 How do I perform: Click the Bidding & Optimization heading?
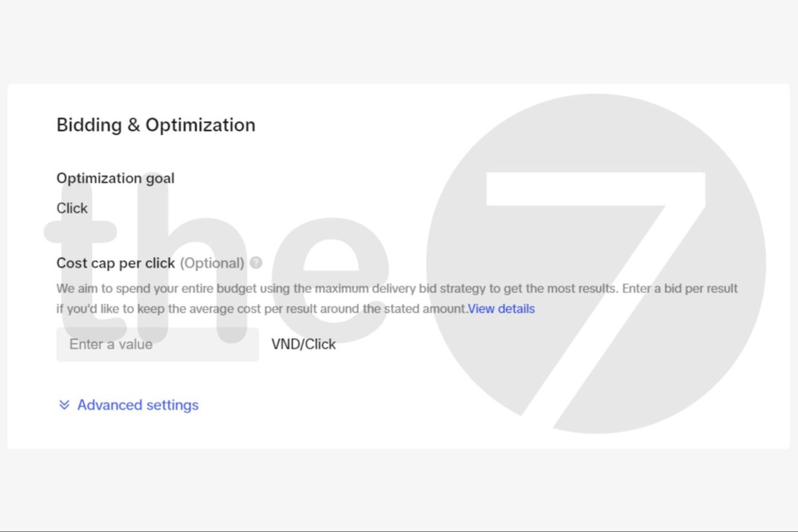(x=156, y=125)
